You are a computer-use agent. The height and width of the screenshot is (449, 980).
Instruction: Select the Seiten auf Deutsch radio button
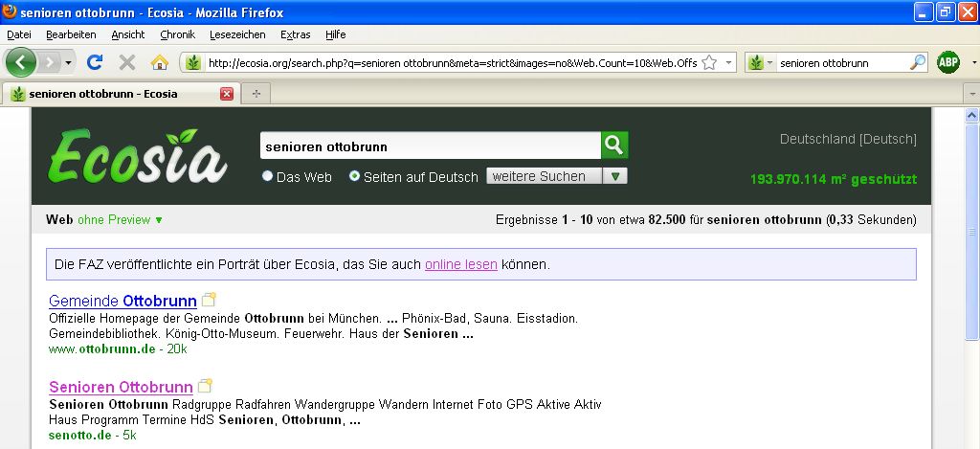354,176
